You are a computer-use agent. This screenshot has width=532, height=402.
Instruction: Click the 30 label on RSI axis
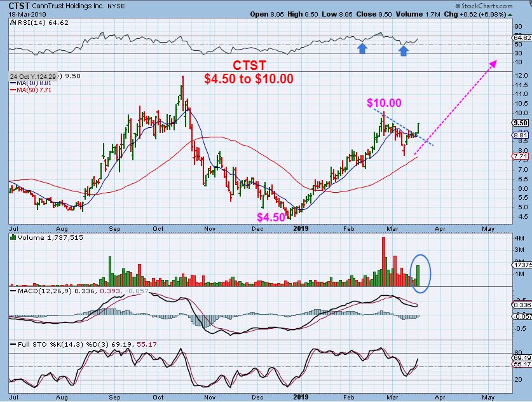[518, 53]
